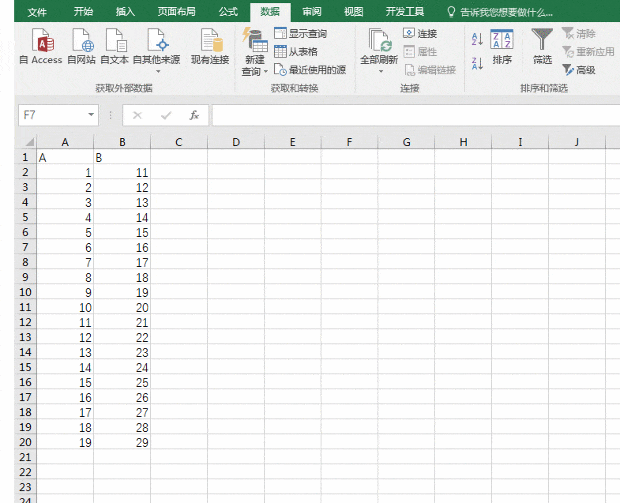
Task: Sort ascending with the A-Z icon
Action: pyautogui.click(x=476, y=38)
